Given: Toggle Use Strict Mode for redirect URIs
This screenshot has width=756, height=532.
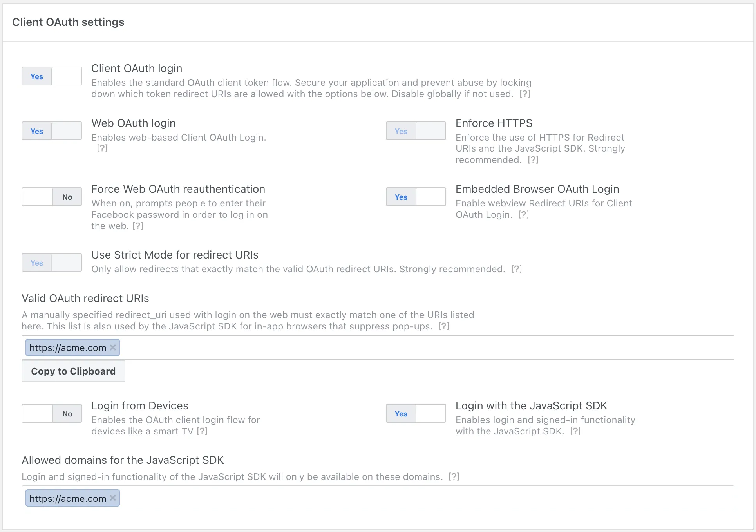Looking at the screenshot, I should (52, 262).
